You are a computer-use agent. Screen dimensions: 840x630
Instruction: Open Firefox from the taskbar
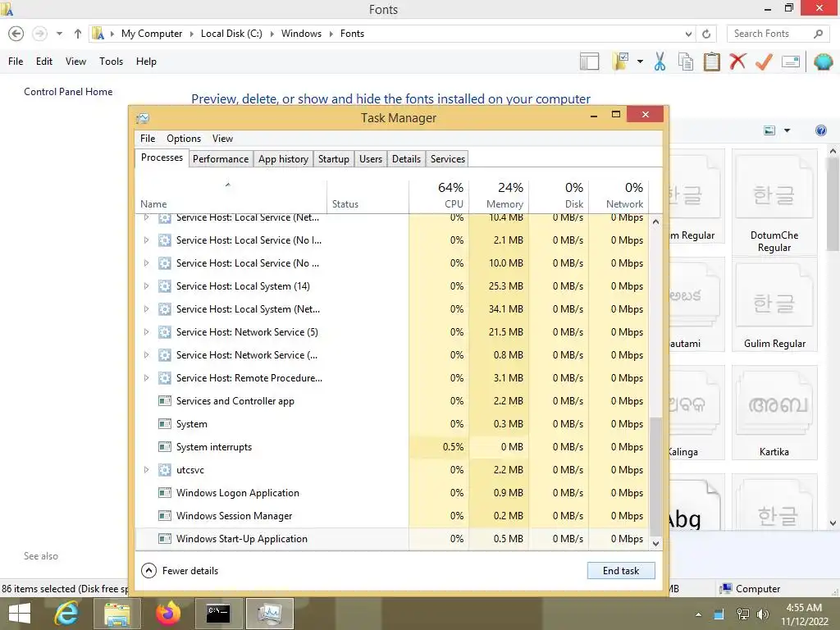click(x=167, y=614)
